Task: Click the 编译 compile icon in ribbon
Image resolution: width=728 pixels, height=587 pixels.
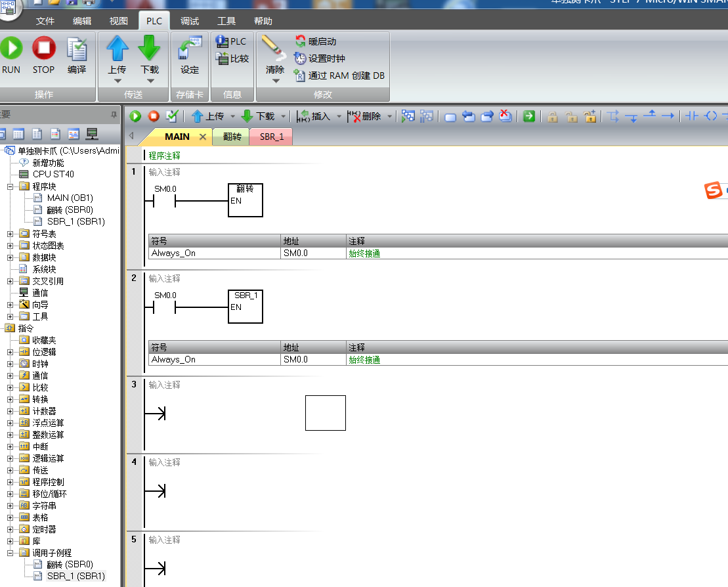Action: (x=77, y=49)
